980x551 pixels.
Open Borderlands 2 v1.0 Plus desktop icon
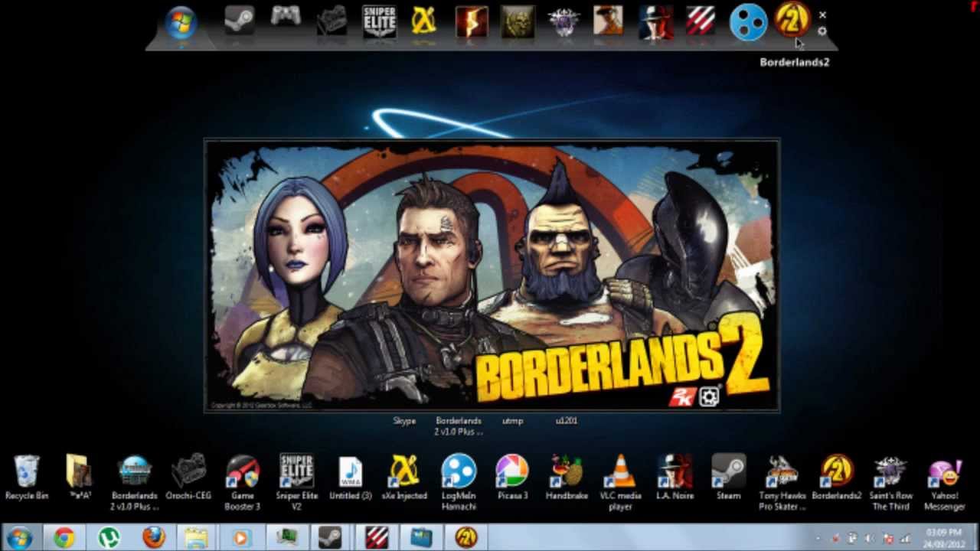(x=135, y=482)
